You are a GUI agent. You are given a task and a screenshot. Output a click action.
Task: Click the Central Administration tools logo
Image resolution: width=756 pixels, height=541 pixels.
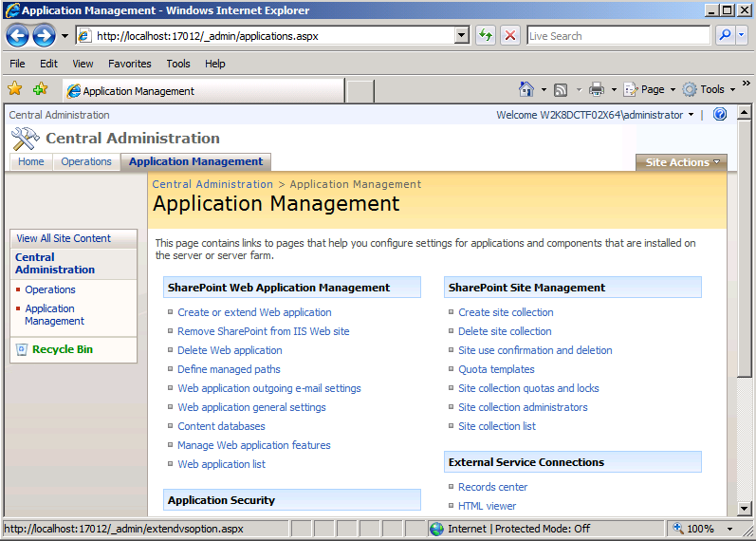(25, 139)
